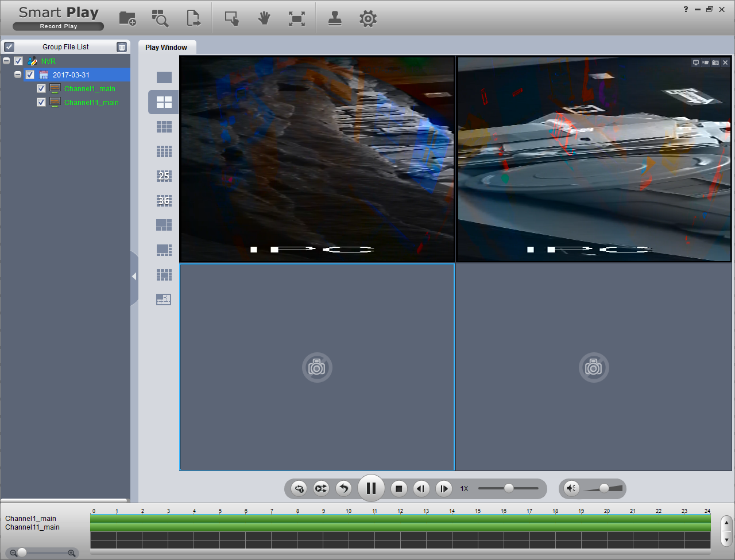This screenshot has width=735, height=560.
Task: Pause playback with the pause button
Action: point(371,488)
